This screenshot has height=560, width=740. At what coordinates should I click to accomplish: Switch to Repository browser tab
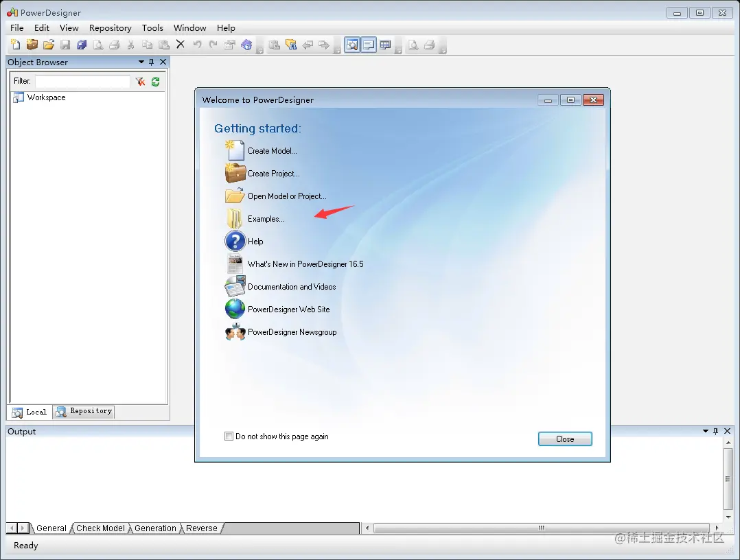[x=84, y=411]
